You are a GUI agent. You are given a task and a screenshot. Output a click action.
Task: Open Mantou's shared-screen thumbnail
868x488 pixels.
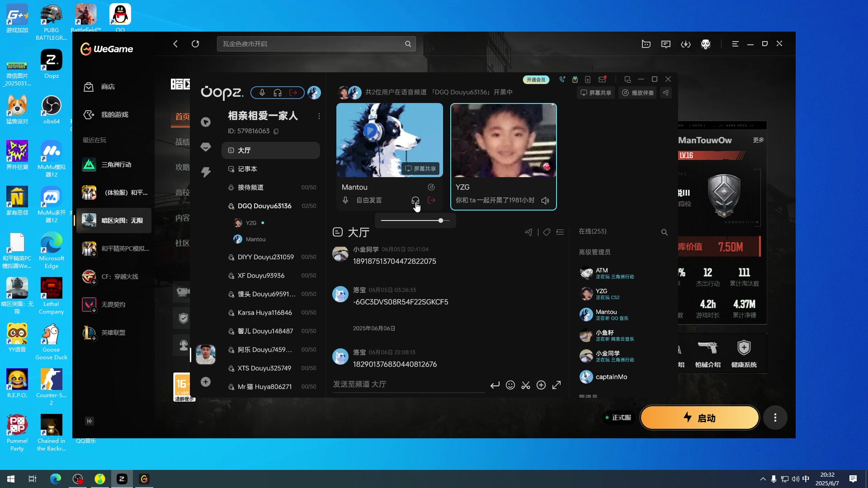coord(390,140)
